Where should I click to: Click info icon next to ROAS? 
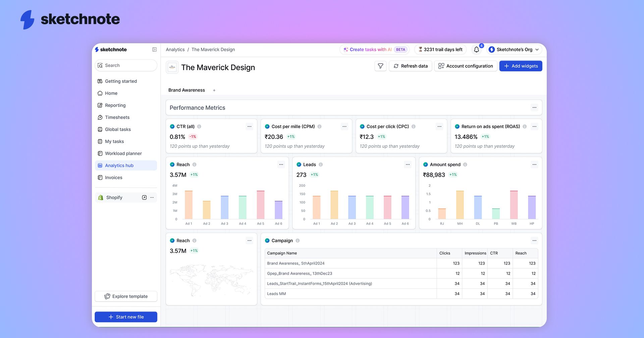(525, 126)
